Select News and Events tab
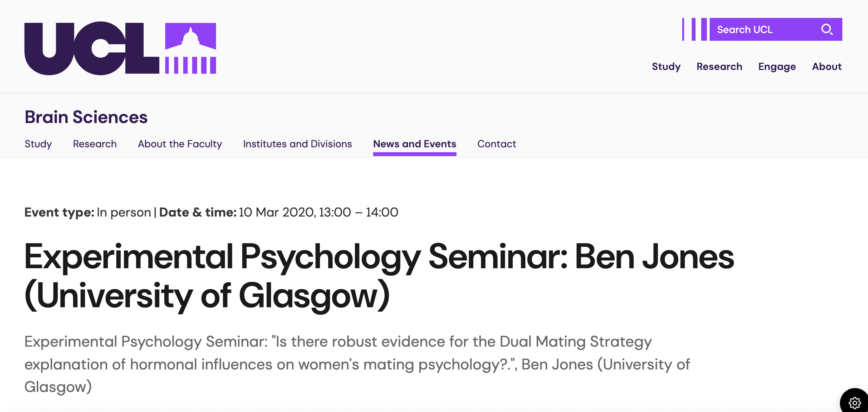 coord(414,144)
